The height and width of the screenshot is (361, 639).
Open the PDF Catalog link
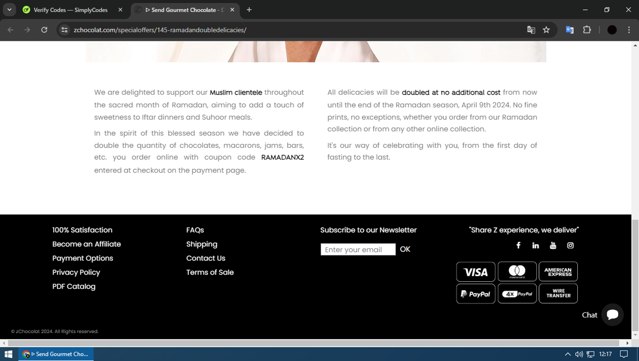pos(74,286)
